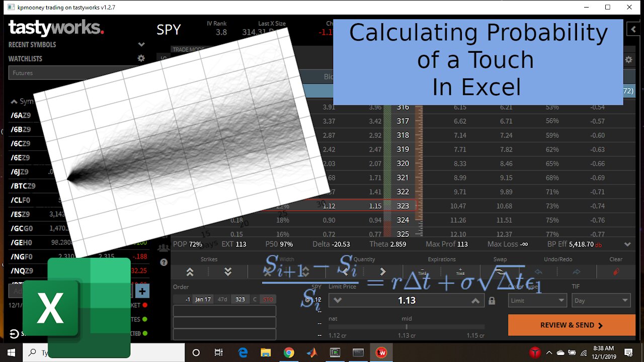Toggle the limit price lock icon

pos(492,301)
